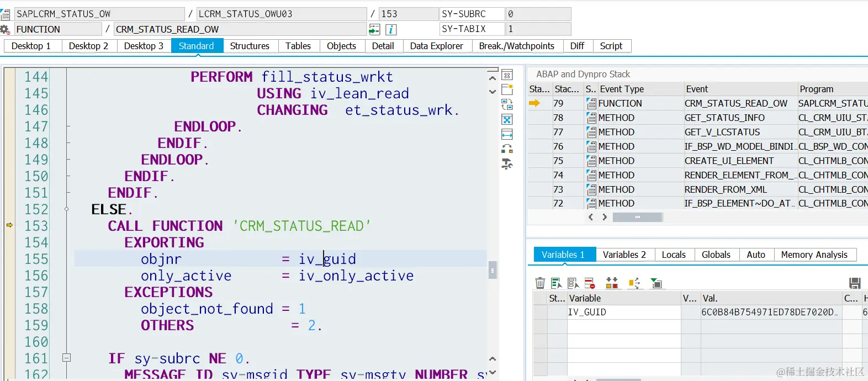Screen dimensions: 868x381
Task: Click the source icon in stack row 74
Action: (591, 175)
